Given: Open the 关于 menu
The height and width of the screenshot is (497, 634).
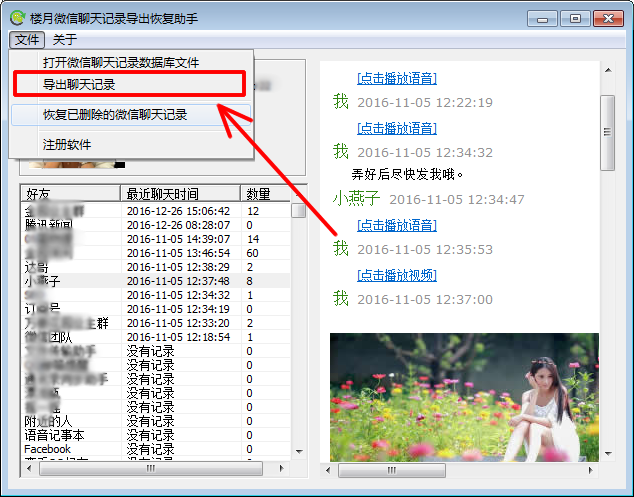Looking at the screenshot, I should pos(64,40).
